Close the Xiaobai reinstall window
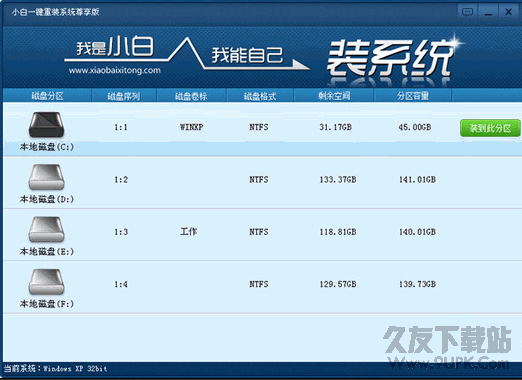This screenshot has width=522, height=380. tap(509, 12)
